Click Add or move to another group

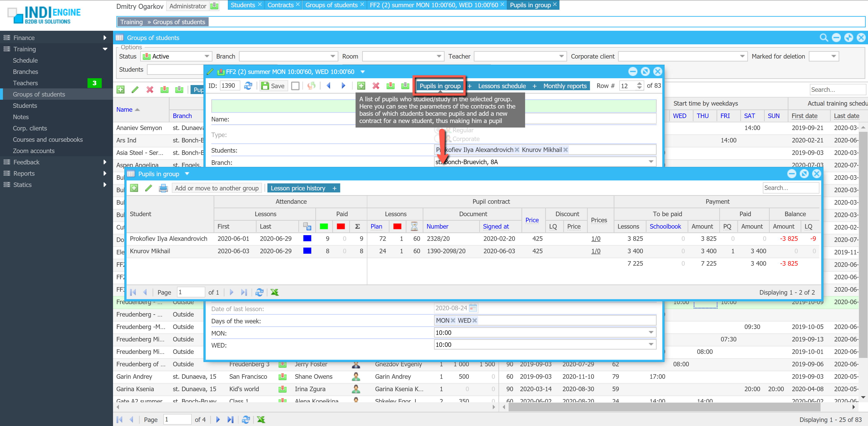coord(217,188)
